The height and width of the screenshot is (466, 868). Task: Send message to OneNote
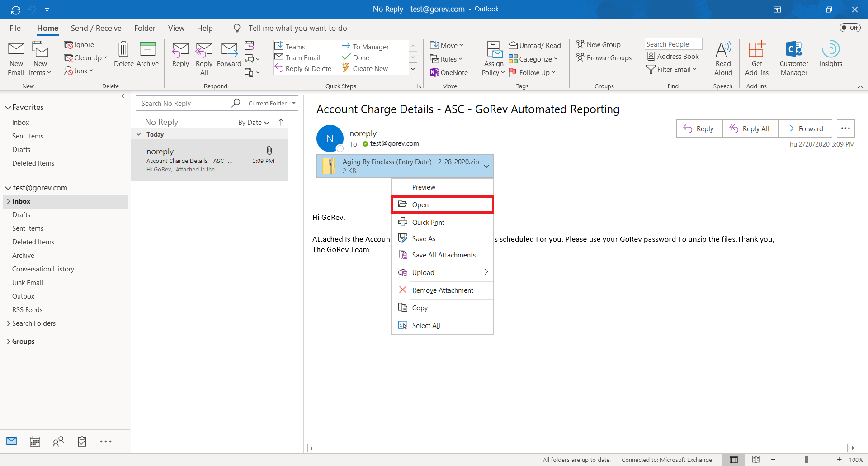pyautogui.click(x=449, y=72)
